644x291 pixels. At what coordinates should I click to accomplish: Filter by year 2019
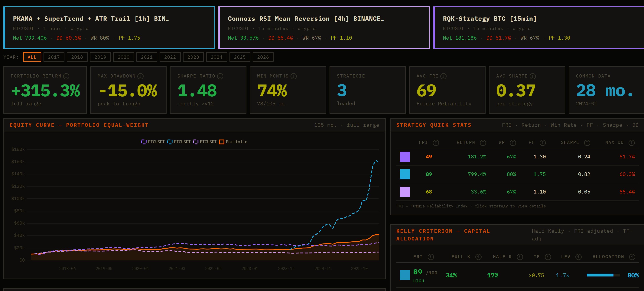[x=100, y=57]
